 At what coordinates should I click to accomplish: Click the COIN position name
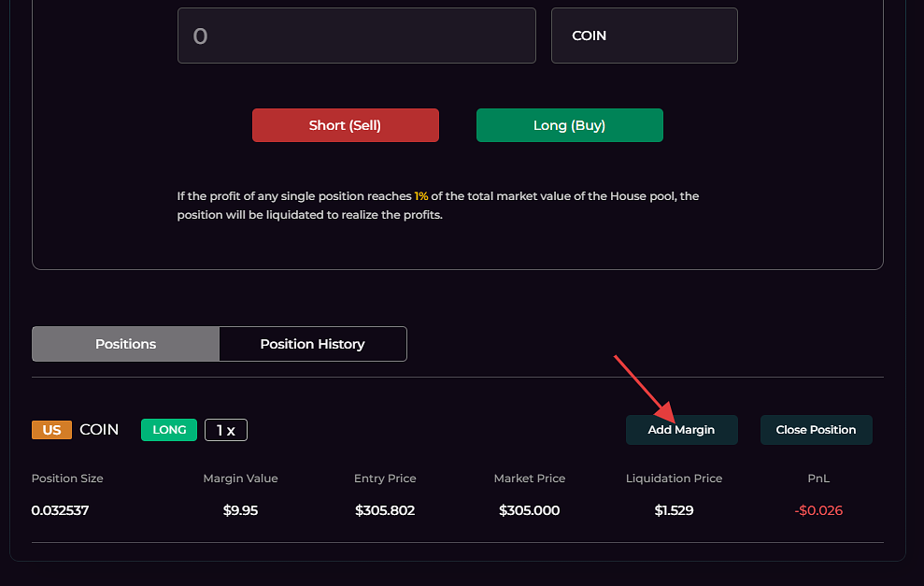tap(99, 430)
